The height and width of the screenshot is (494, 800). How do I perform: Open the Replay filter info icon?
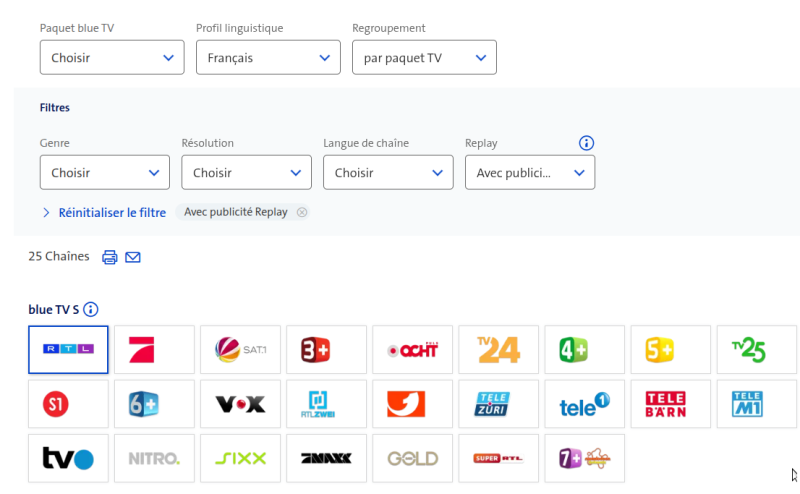pyautogui.click(x=587, y=143)
